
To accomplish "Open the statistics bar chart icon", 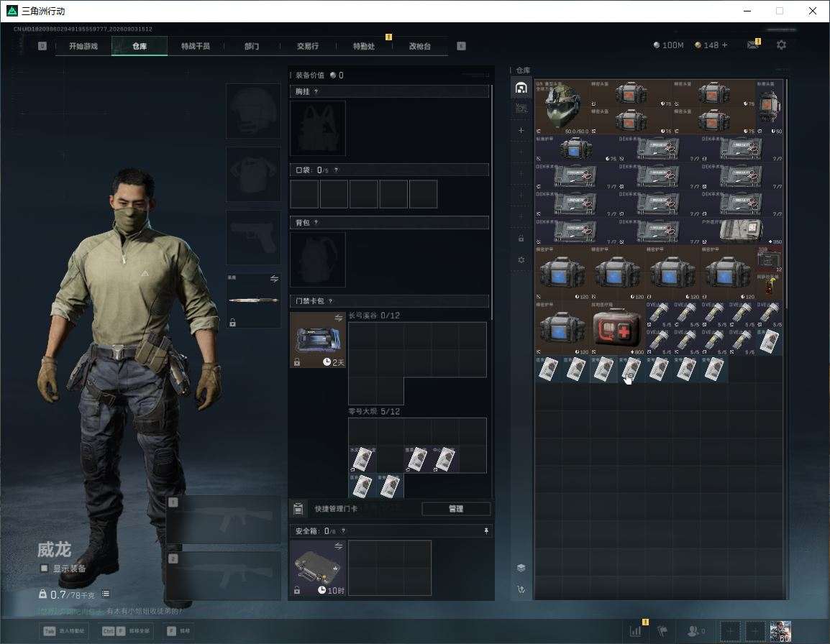I will tap(635, 631).
